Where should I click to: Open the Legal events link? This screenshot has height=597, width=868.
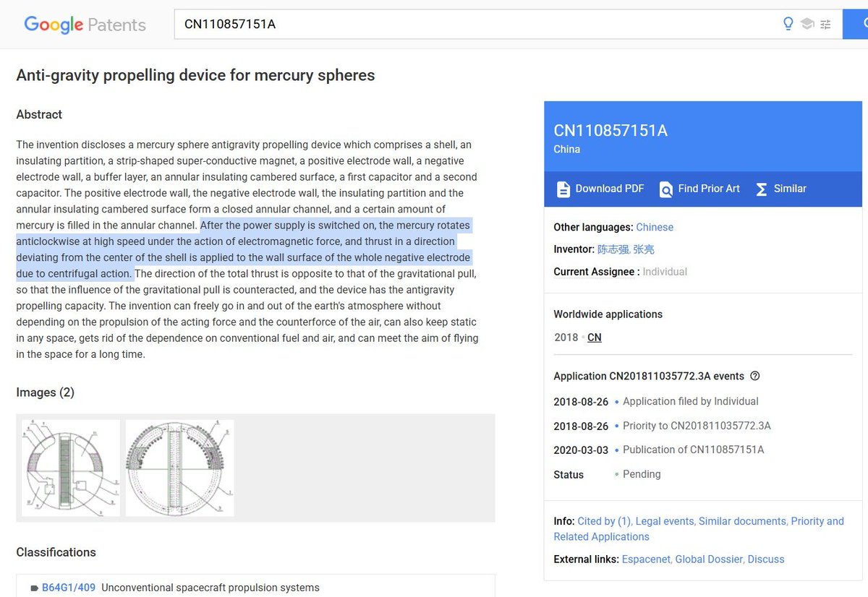click(665, 521)
